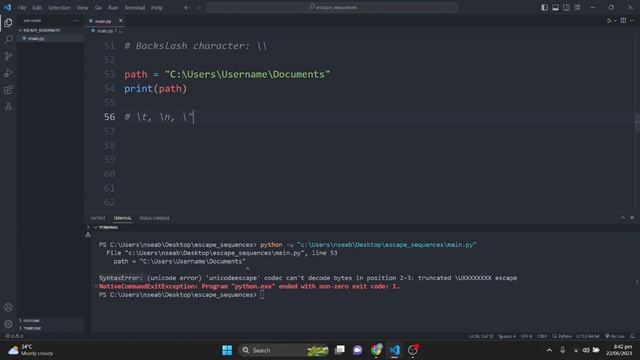Maximize the panel with the chevron
This screenshot has height=360, width=640.
(623, 218)
